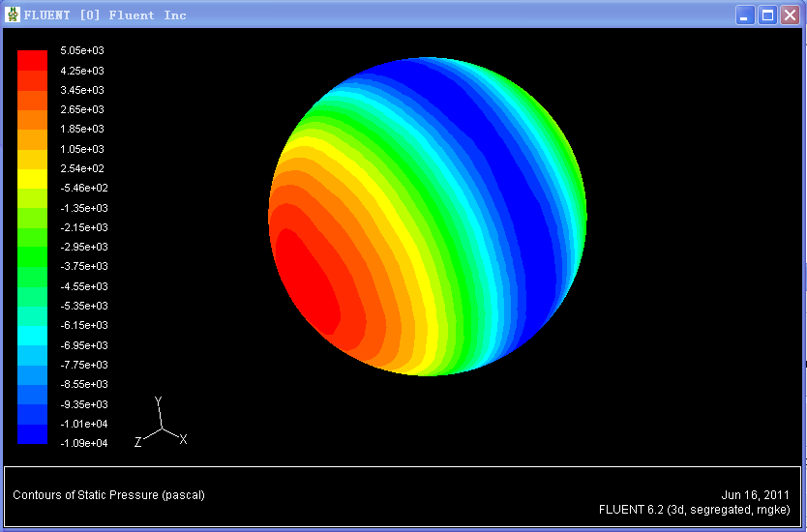
Task: Minimize the FLUENT window
Action: tap(745, 15)
